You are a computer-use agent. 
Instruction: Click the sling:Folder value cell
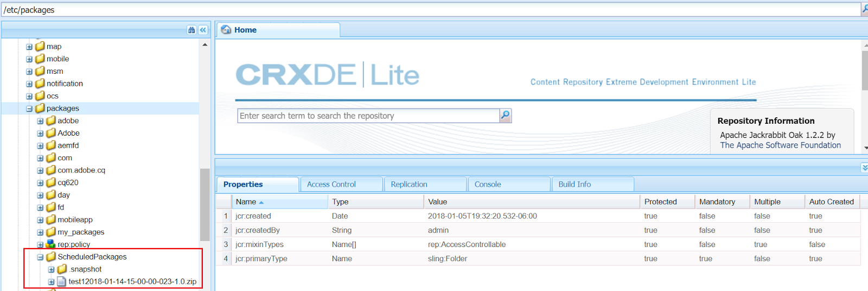[448, 258]
